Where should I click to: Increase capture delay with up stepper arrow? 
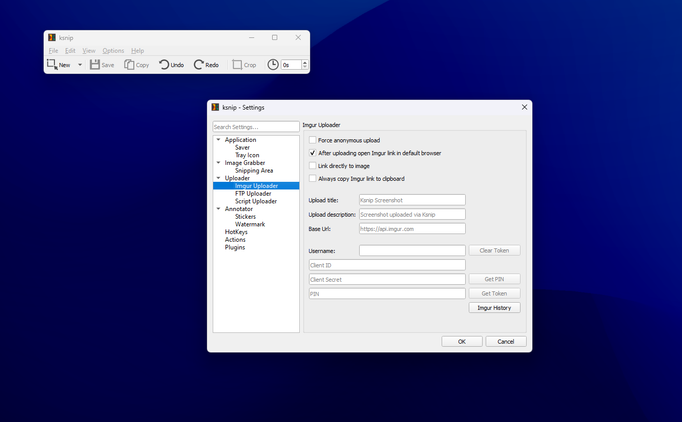point(304,62)
